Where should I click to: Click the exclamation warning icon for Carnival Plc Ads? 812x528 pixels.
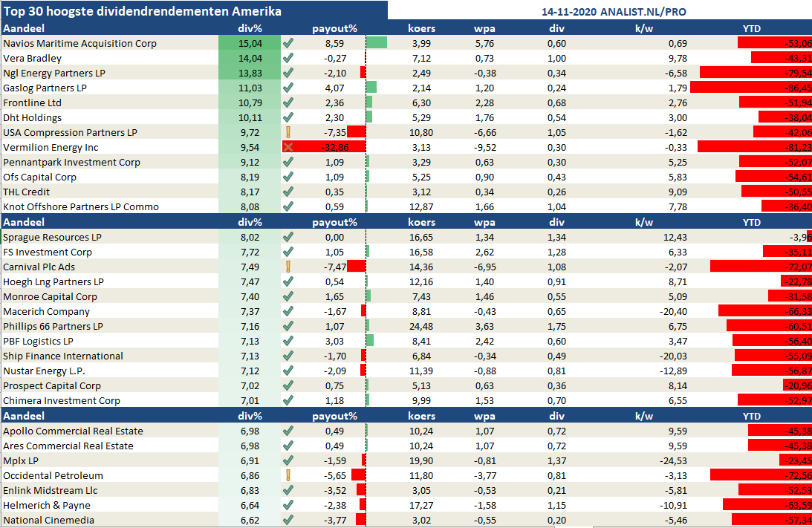coord(288,267)
